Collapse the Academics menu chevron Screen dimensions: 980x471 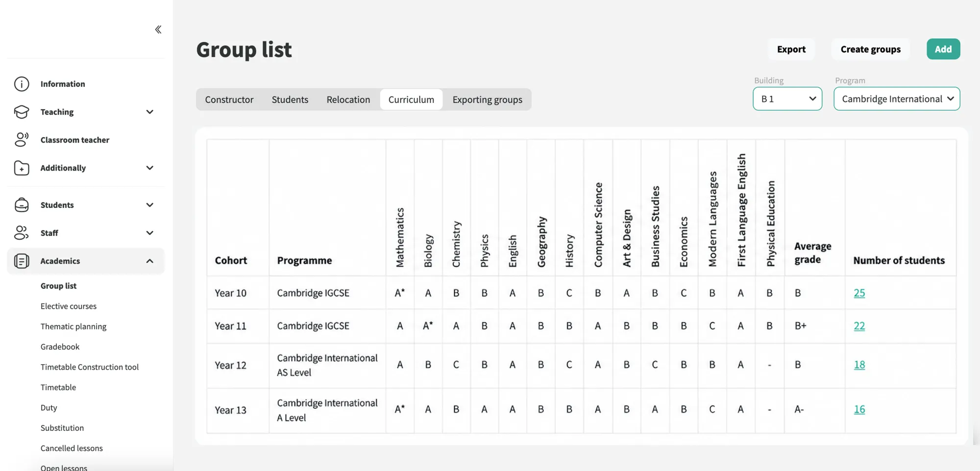pos(150,261)
